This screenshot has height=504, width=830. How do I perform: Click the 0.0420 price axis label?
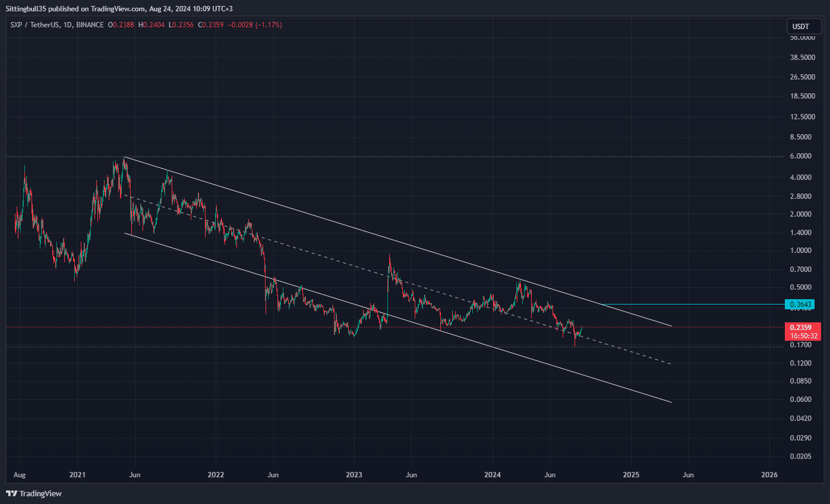[801, 419]
